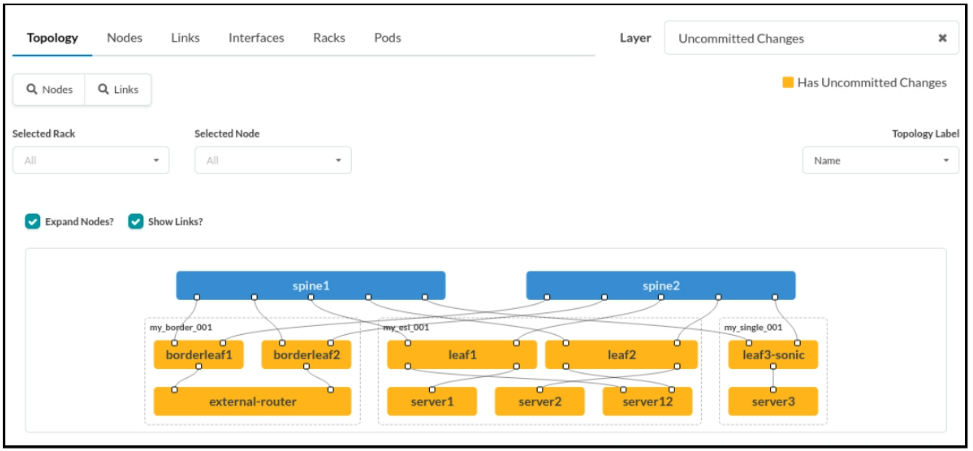Uncheck the Expand Nodes checkbox
The height and width of the screenshot is (451, 973).
[33, 221]
